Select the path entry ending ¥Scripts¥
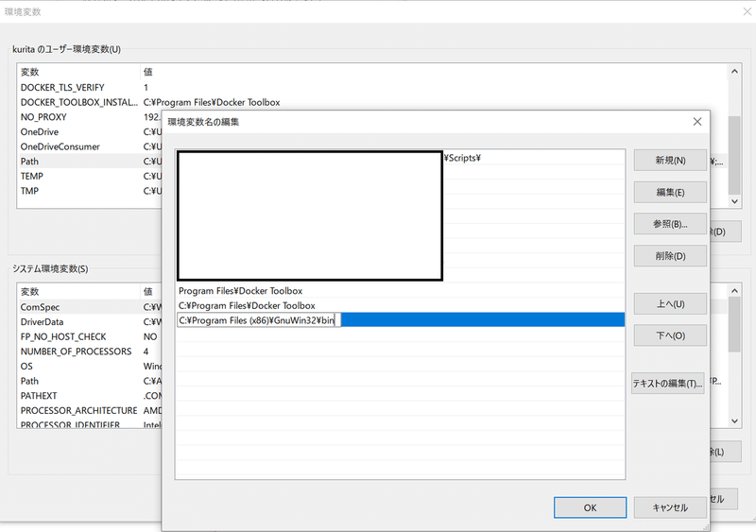Screen dimensions: 756x532 (400, 158)
